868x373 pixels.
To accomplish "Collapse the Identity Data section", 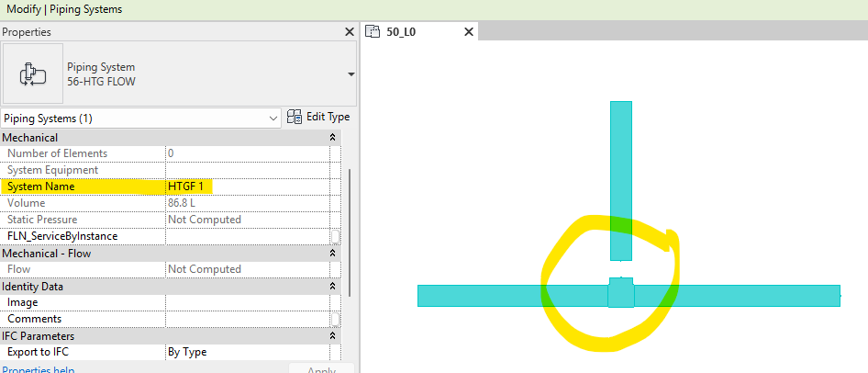I will point(332,287).
